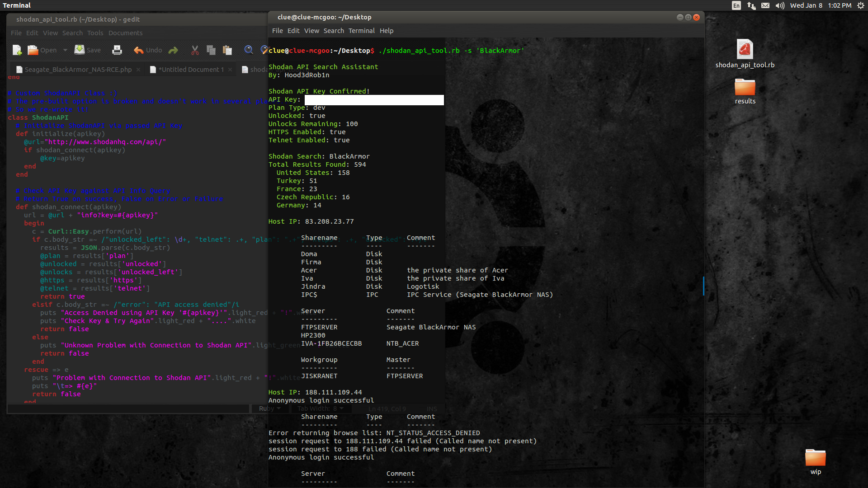
Task: Click the Open file folder icon
Action: 33,50
